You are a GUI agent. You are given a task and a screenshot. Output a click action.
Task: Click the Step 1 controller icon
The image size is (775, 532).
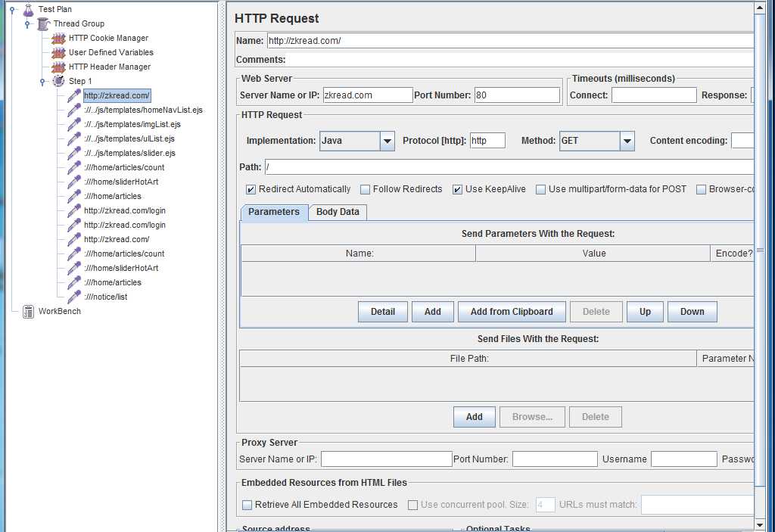point(58,82)
